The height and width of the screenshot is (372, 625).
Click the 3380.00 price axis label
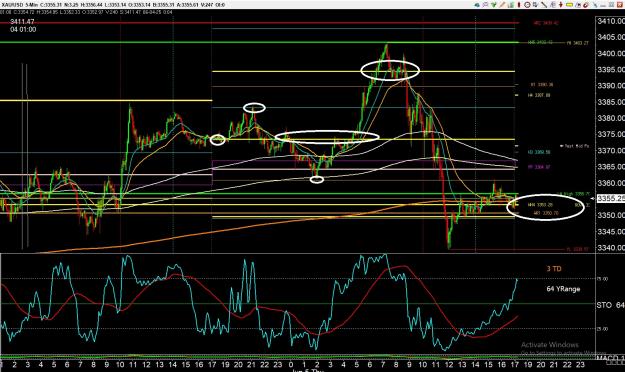coord(611,118)
